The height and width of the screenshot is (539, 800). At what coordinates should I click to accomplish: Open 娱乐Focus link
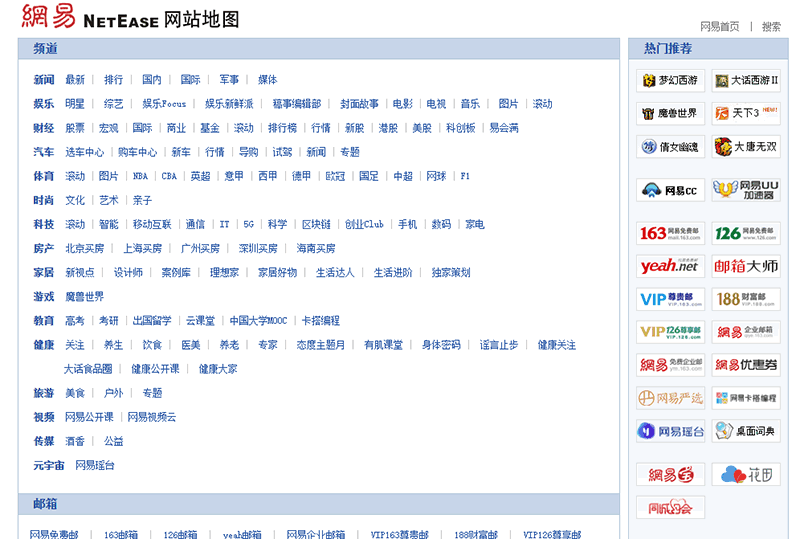tap(164, 104)
